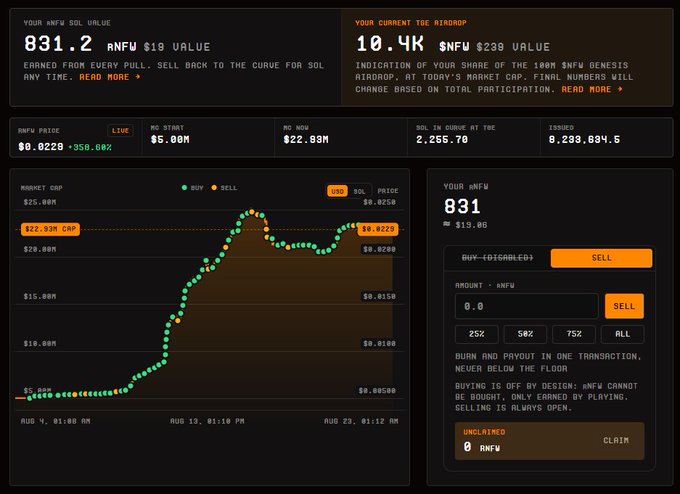
Task: Click the +358.60% price change value
Action: coord(90,147)
